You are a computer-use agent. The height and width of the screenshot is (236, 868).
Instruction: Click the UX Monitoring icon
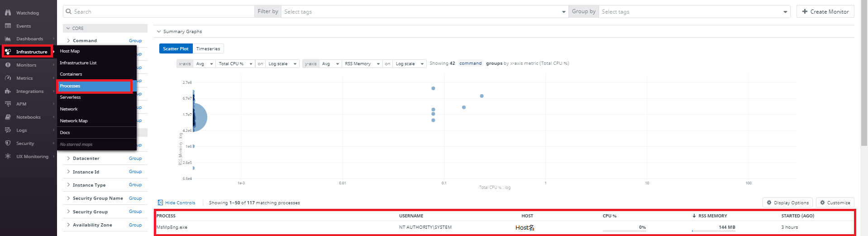coord(8,156)
